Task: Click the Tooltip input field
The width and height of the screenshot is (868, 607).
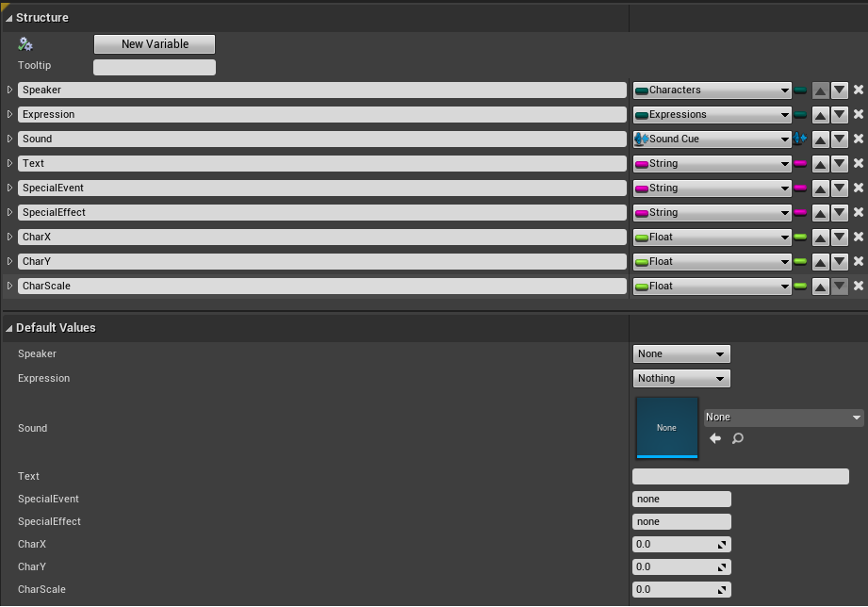Action: click(154, 66)
